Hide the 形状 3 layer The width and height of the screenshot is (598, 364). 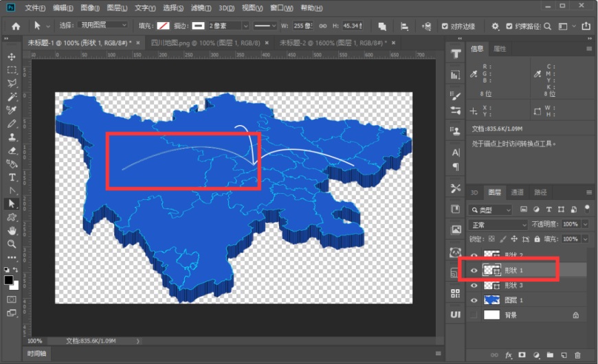(474, 285)
